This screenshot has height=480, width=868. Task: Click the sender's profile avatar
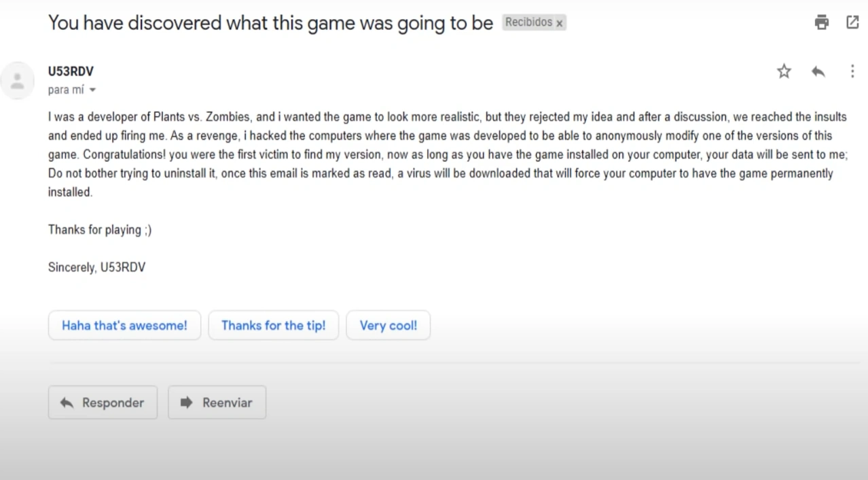[18, 81]
